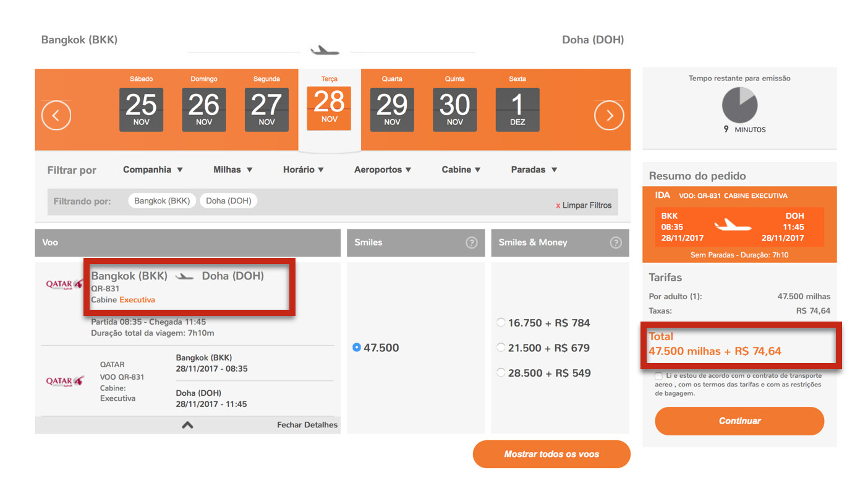Select the 47.500 miles fare option
The height and width of the screenshot is (491, 868).
357,348
